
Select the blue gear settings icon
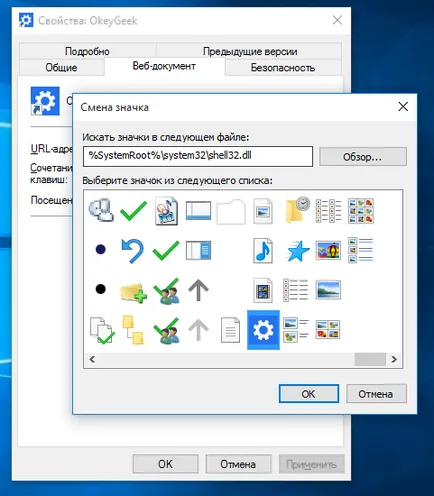[263, 330]
